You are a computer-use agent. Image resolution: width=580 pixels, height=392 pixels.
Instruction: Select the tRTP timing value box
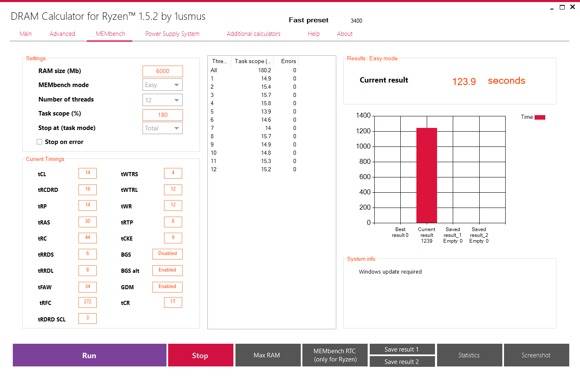tap(173, 222)
